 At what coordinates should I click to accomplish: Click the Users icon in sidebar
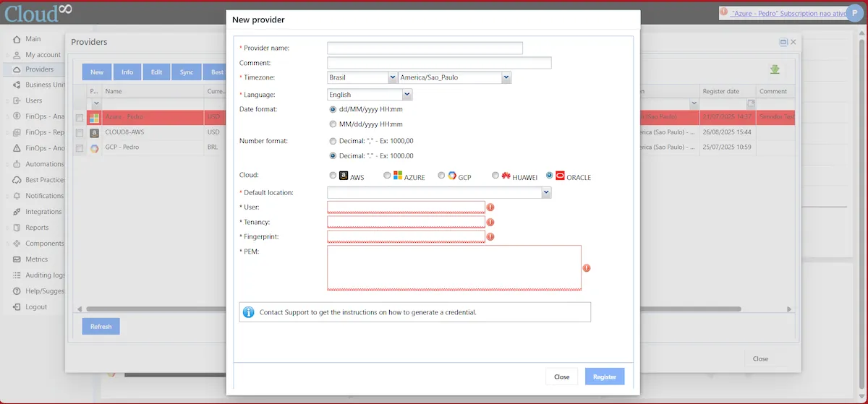pyautogui.click(x=17, y=101)
